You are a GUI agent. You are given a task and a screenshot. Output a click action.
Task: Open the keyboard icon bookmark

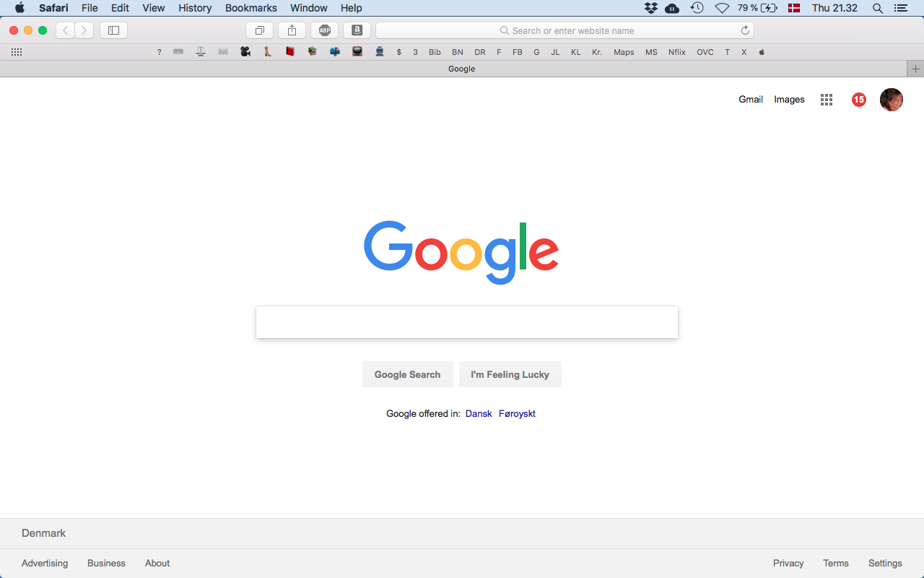tap(178, 52)
